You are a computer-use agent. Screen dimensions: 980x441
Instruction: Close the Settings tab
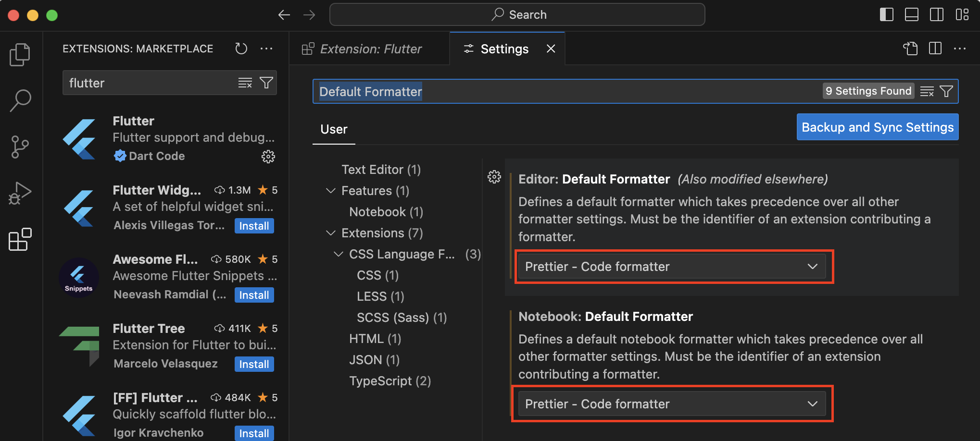click(x=551, y=49)
